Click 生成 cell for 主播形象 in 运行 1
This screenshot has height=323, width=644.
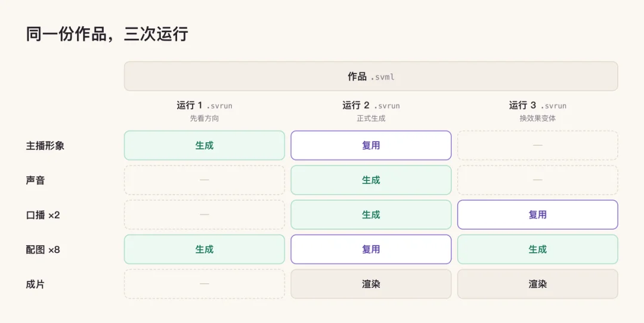205,145
